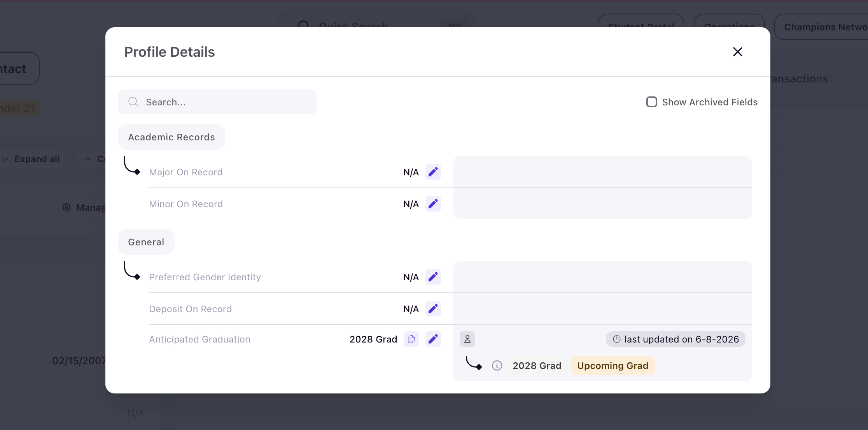This screenshot has width=868, height=430.
Task: Click last updated on 6-8-2026 badge
Action: (675, 339)
